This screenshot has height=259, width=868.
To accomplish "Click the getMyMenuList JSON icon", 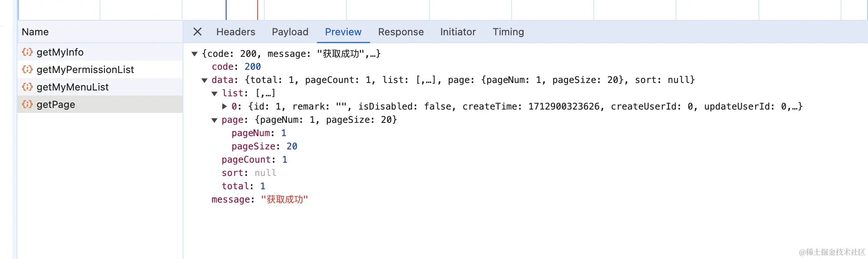I will point(27,87).
